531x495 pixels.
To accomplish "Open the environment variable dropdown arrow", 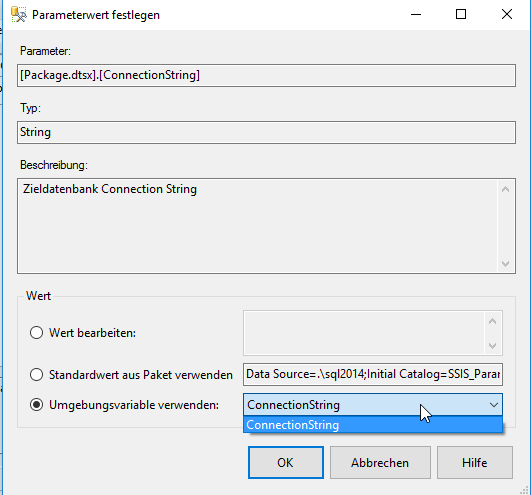I will tap(494, 405).
